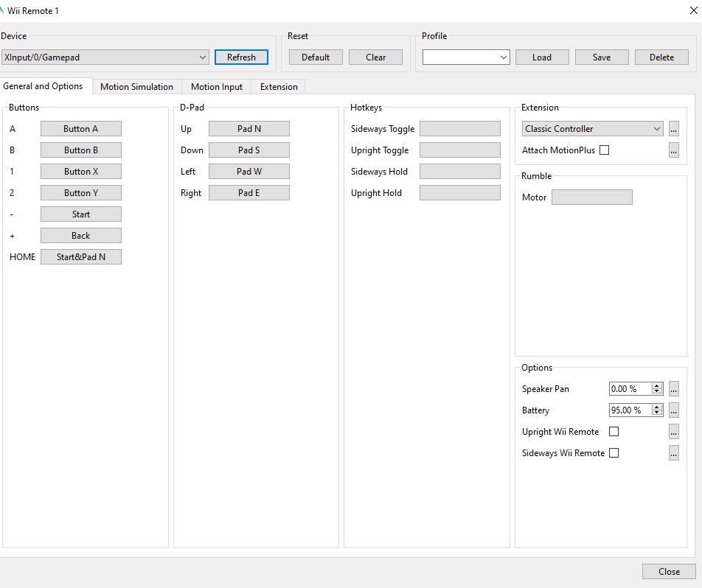Screen dimensions: 702x588
Task: Remap D-Pad Right bound to Pad E
Action: click(249, 193)
